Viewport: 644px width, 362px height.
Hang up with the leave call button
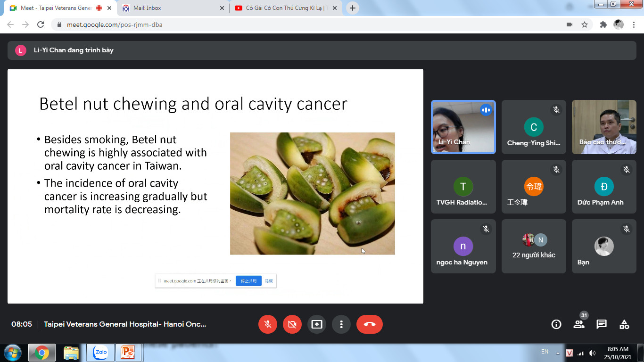[x=370, y=324]
